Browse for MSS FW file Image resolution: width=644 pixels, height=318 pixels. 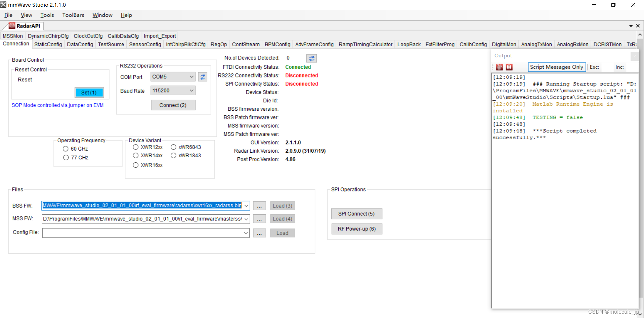coord(259,219)
